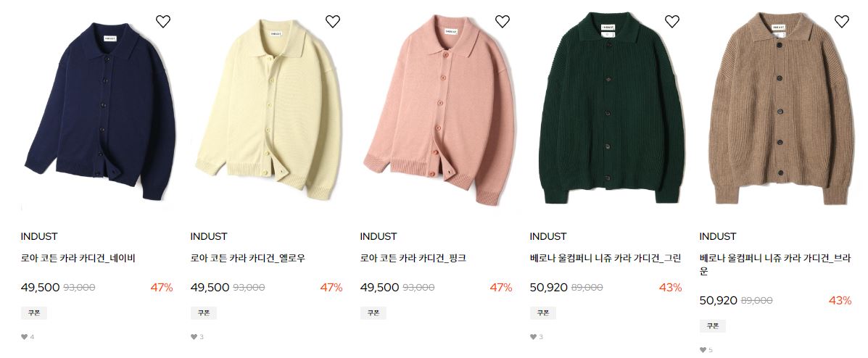Click 쿠폰 badge under pink cardigan
This screenshot has height=358, width=868.
point(373,313)
